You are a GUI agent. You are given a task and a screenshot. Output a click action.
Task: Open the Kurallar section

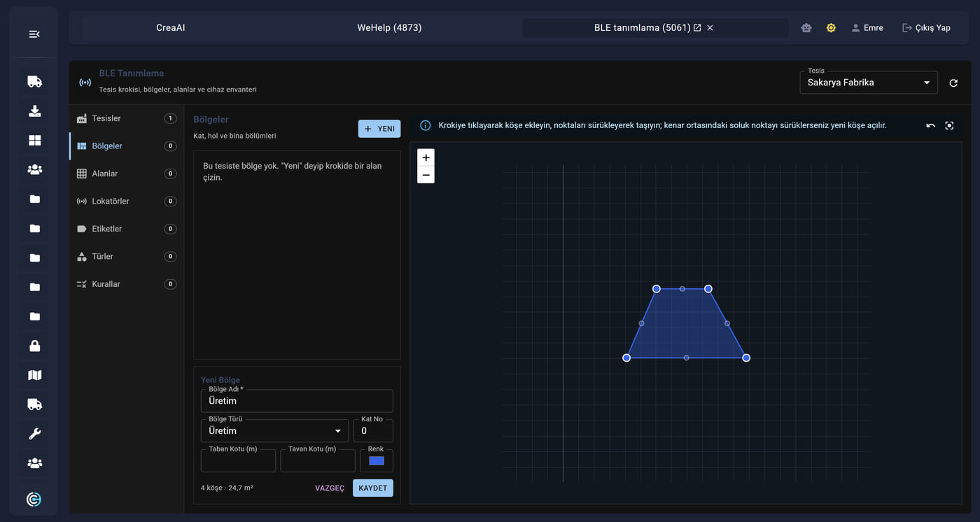click(x=126, y=284)
